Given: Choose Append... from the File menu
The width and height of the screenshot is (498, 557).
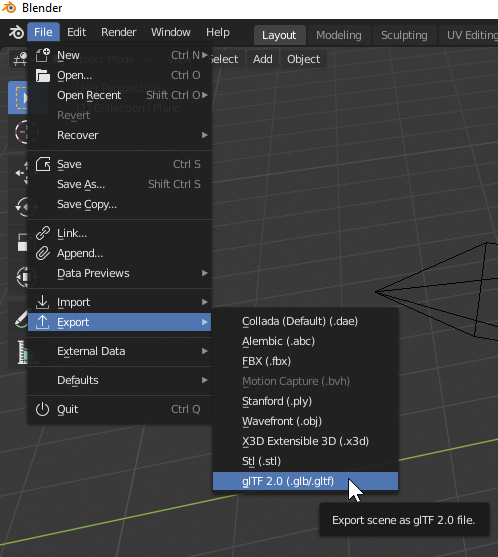Looking at the screenshot, I should (120, 253).
